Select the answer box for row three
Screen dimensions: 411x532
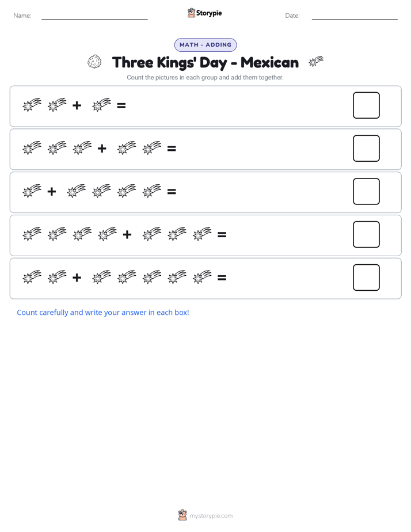(x=366, y=191)
